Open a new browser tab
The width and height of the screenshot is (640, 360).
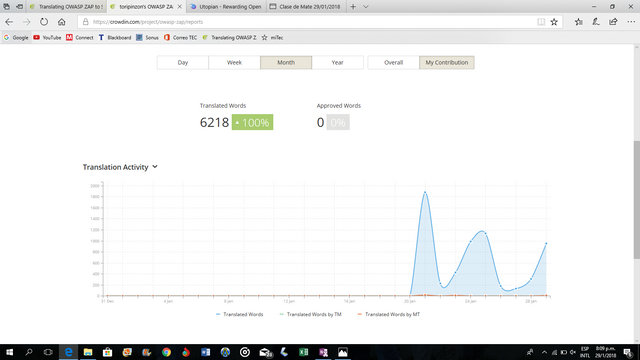[x=353, y=7]
